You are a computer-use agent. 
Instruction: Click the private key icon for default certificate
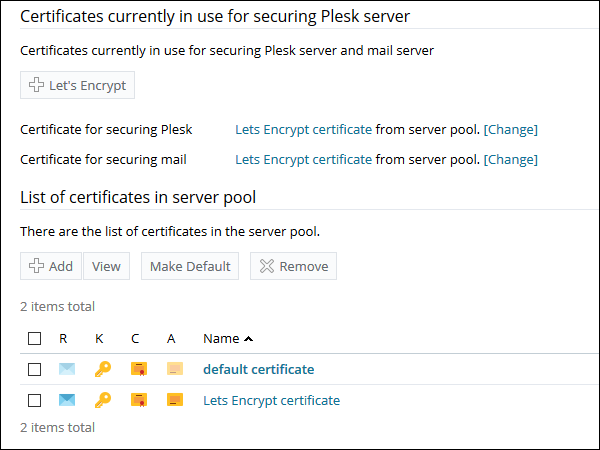point(103,369)
